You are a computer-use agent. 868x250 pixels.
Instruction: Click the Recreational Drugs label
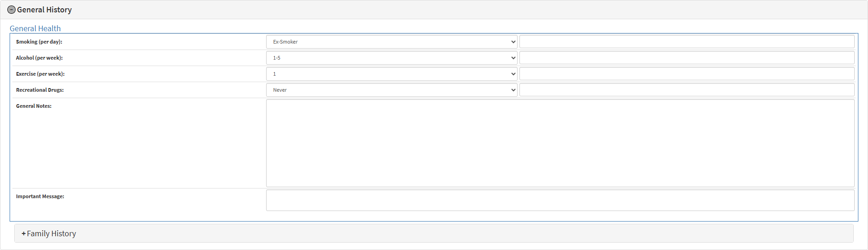click(x=40, y=90)
